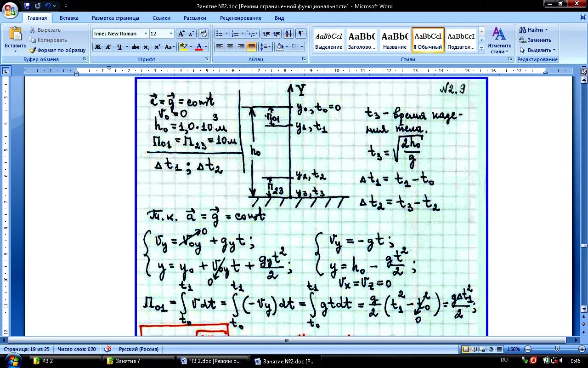Click the Find (Найти) button
Viewport: 588px width, 368px height.
533,30
